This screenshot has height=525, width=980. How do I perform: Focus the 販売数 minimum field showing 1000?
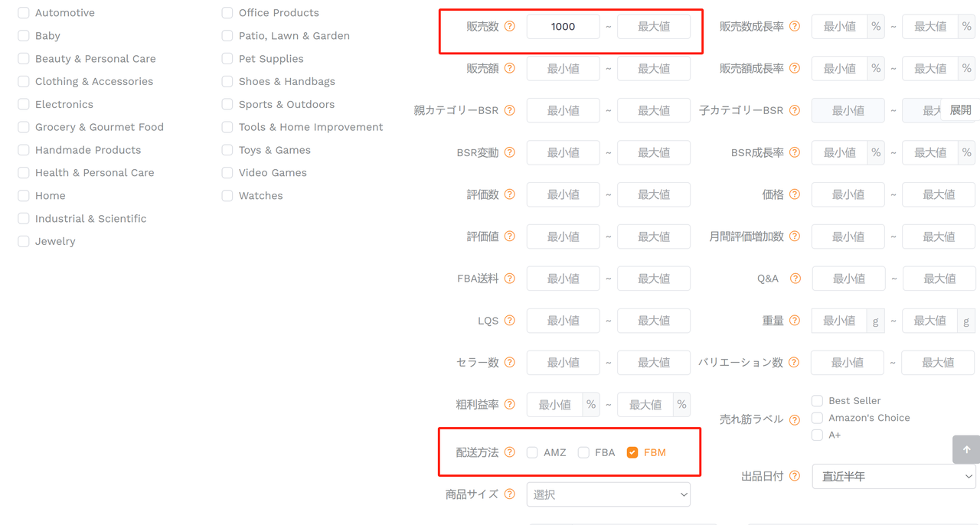coord(563,27)
